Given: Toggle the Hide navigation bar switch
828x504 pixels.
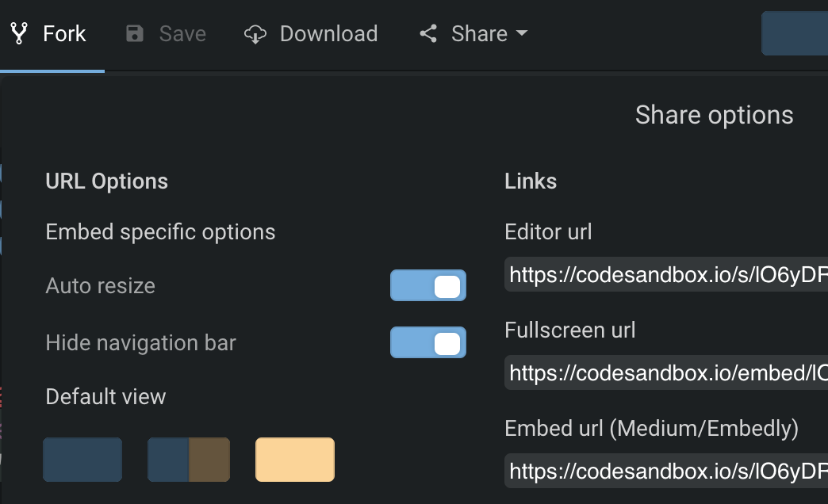Looking at the screenshot, I should pyautogui.click(x=428, y=343).
